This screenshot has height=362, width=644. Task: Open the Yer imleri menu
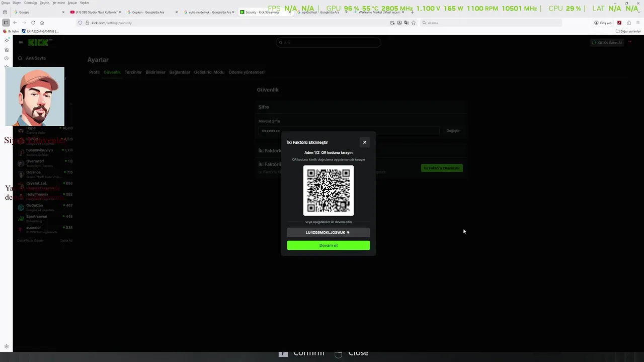[x=58, y=3]
